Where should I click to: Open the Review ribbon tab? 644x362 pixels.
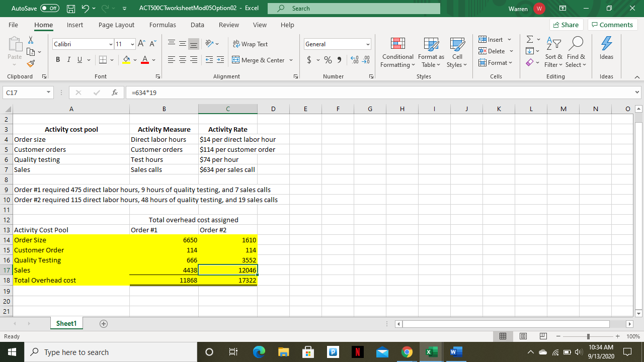point(228,25)
